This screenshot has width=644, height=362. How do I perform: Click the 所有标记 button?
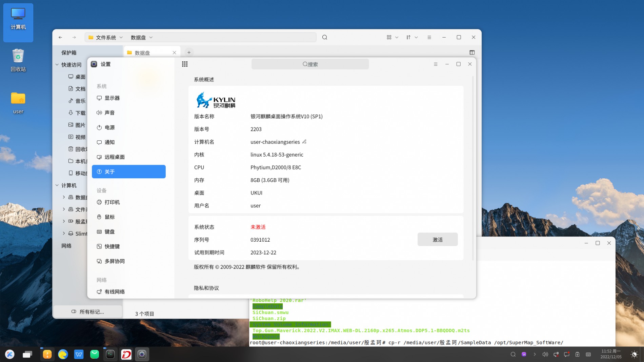click(88, 311)
